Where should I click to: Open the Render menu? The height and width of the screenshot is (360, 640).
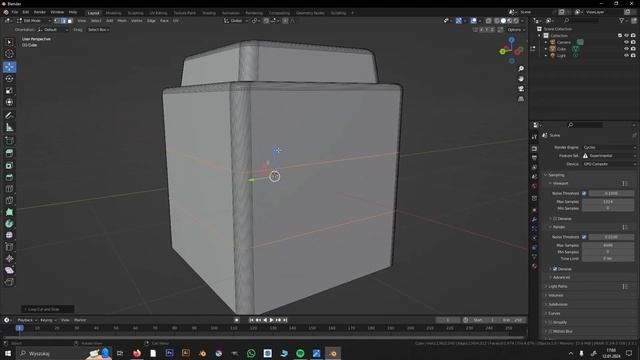pyautogui.click(x=40, y=12)
